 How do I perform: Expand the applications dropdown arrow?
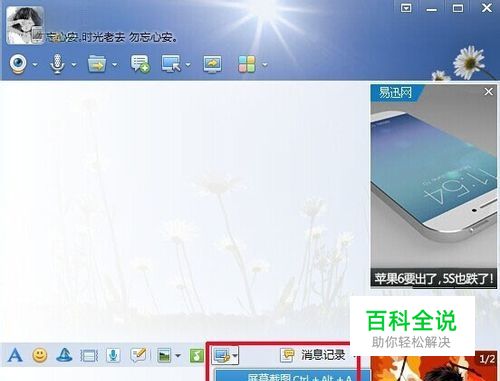tap(265, 64)
